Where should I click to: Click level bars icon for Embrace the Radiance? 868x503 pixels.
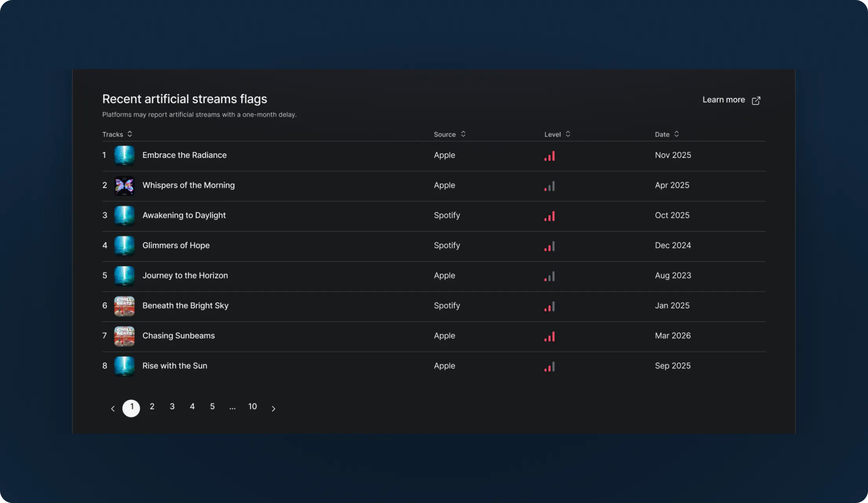pyautogui.click(x=550, y=156)
